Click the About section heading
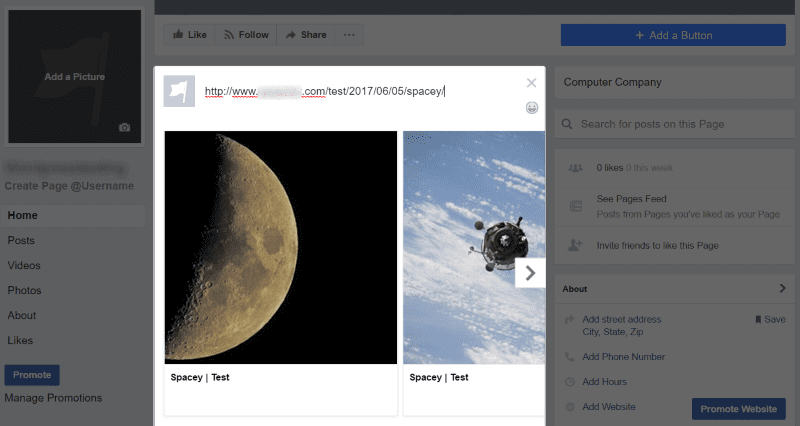 (574, 289)
